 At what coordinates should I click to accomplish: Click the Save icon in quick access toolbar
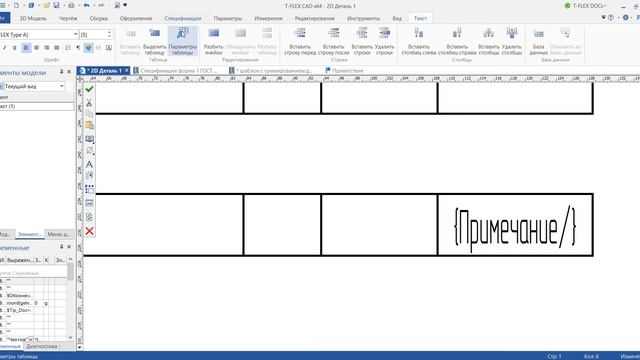(56, 5)
